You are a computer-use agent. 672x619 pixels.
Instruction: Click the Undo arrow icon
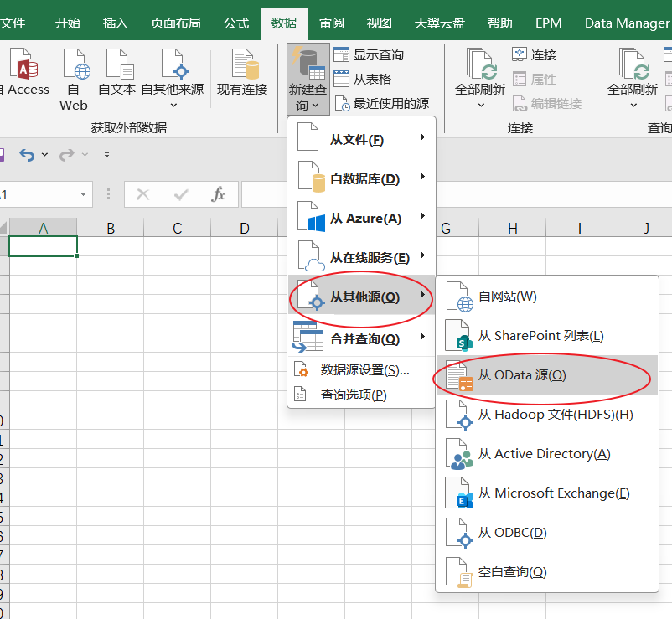pyautogui.click(x=27, y=155)
